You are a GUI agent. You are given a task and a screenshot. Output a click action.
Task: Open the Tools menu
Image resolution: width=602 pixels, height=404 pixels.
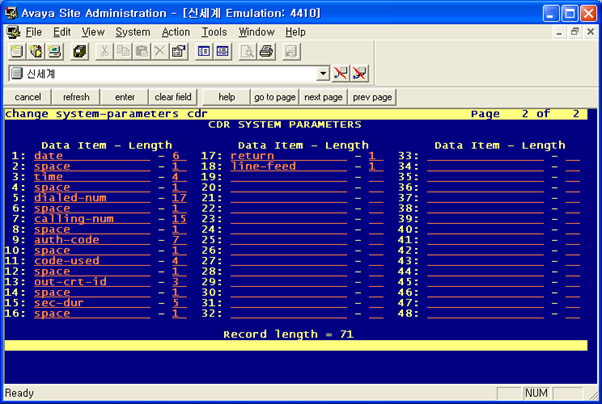tap(214, 32)
